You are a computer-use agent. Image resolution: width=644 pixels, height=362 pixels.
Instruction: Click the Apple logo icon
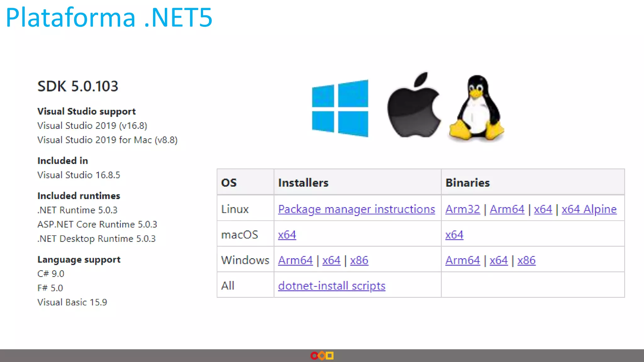(x=414, y=105)
